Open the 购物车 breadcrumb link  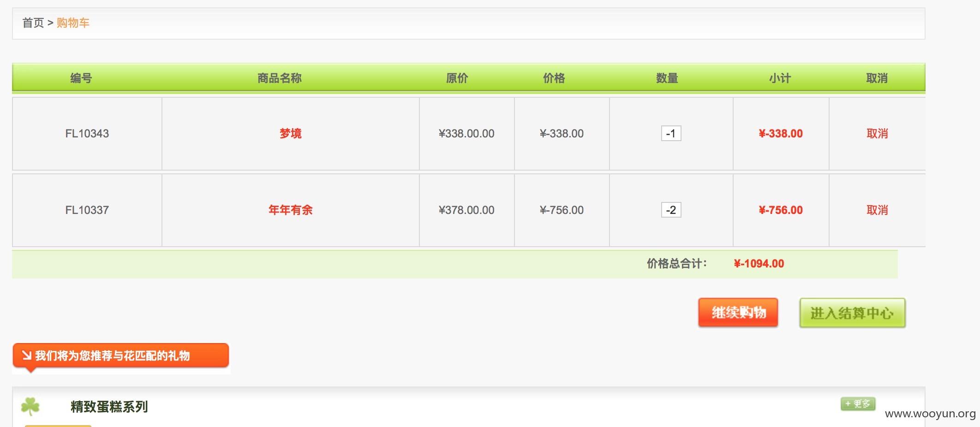(73, 23)
